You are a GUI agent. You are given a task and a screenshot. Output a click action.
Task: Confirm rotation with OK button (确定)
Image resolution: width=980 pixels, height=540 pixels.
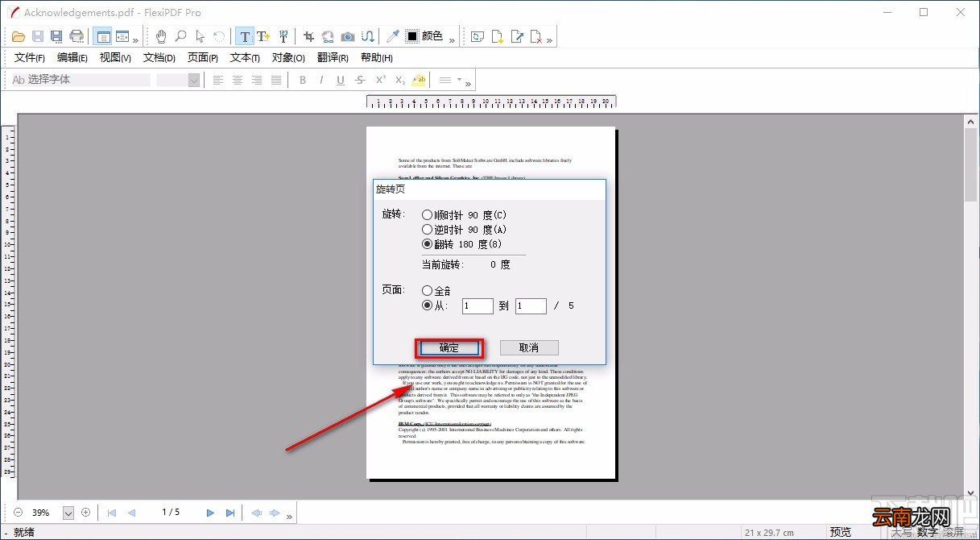click(449, 348)
